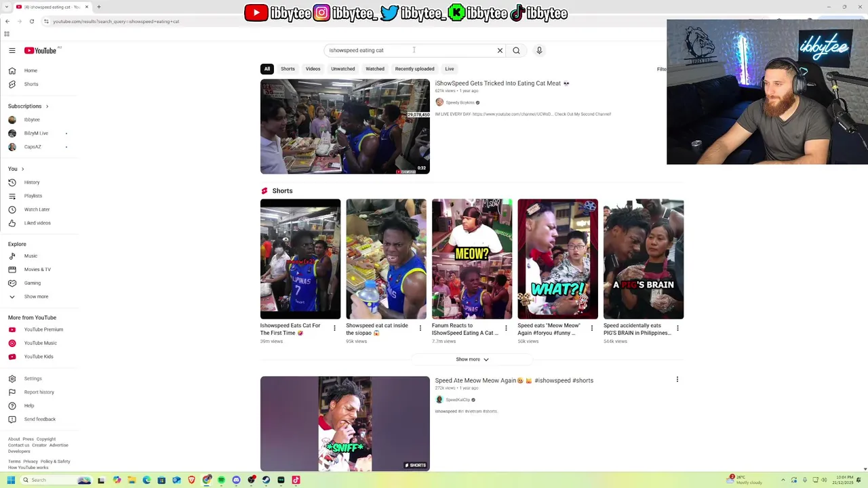
Task: Open Spotify from the taskbar
Action: click(x=221, y=480)
